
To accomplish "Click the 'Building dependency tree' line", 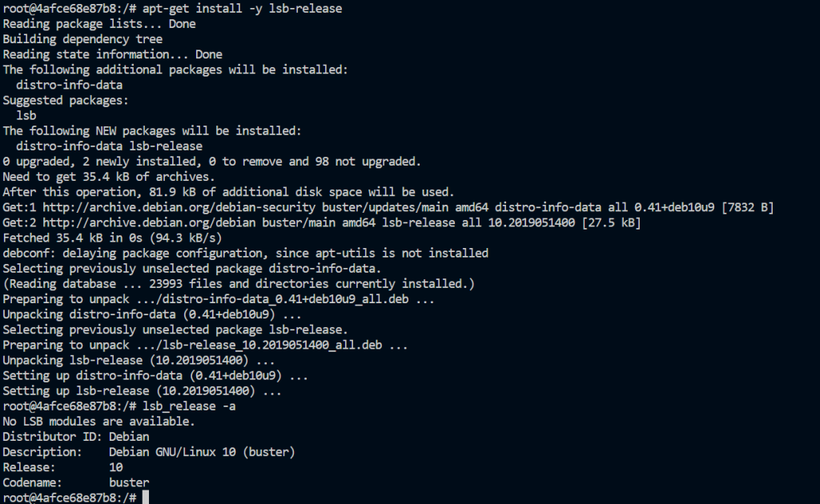I will (82, 39).
